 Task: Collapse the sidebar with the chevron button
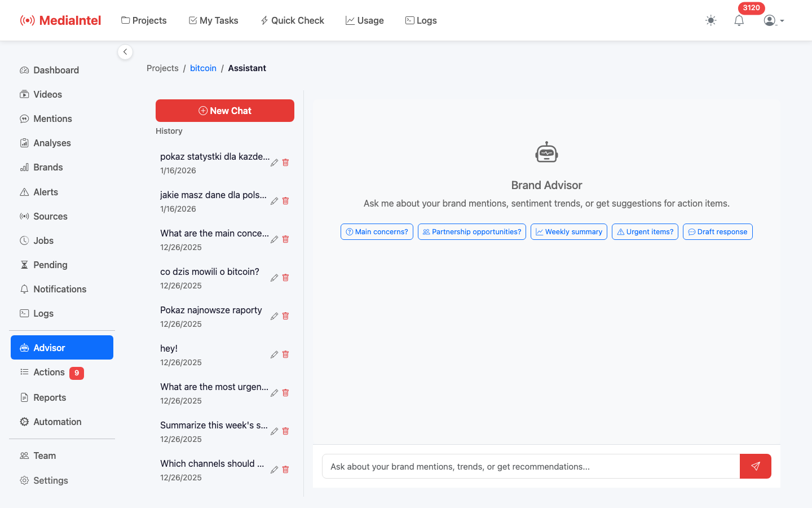pyautogui.click(x=125, y=51)
